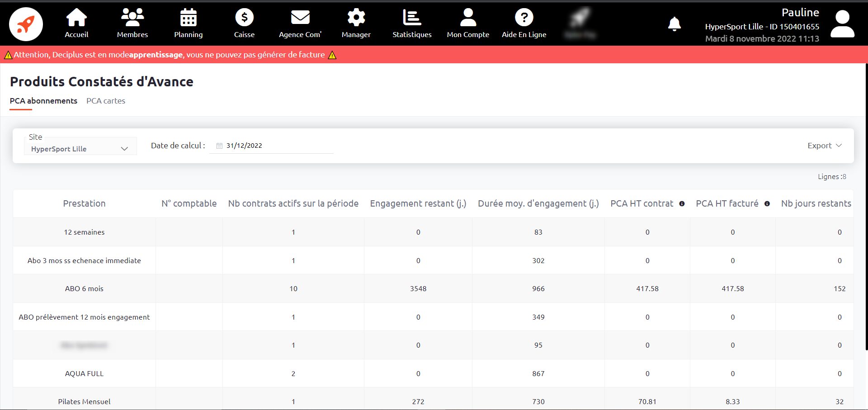The image size is (868, 410).
Task: Click the calendar icon in date field
Action: click(x=219, y=146)
